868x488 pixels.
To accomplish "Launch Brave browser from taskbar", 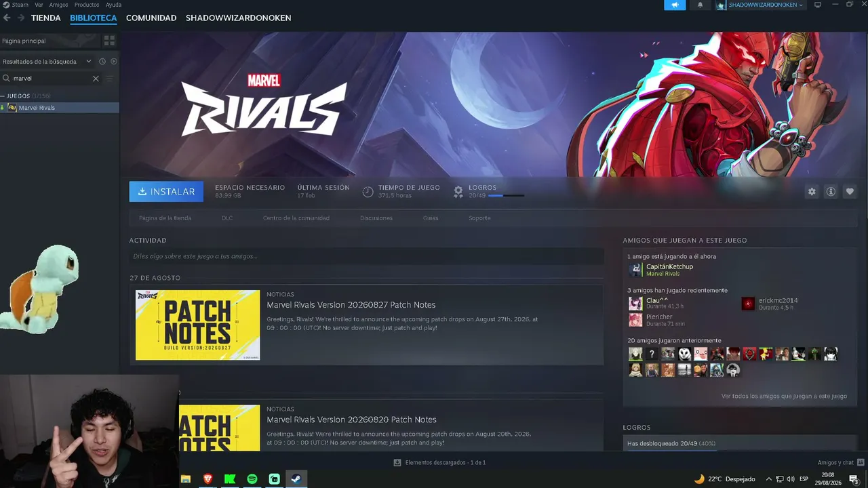I will point(208,479).
